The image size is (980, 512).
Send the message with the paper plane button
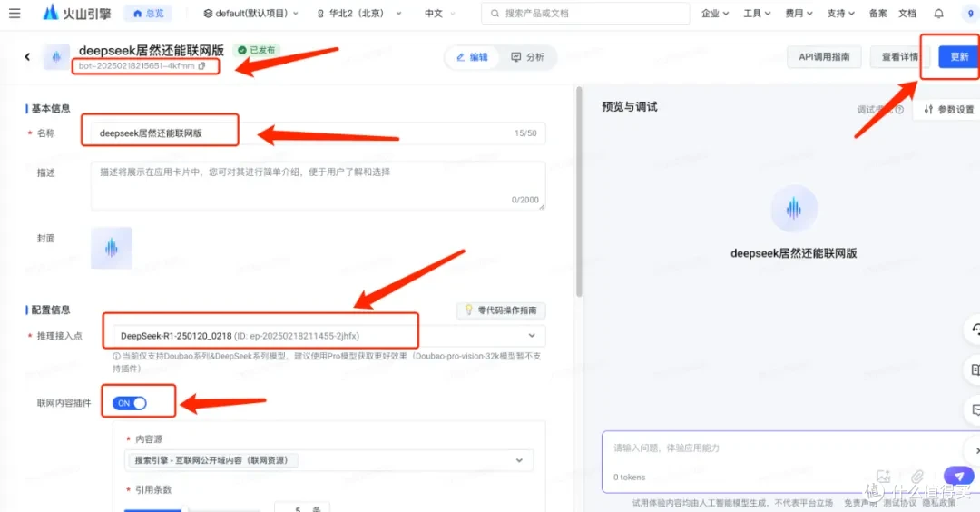click(958, 476)
